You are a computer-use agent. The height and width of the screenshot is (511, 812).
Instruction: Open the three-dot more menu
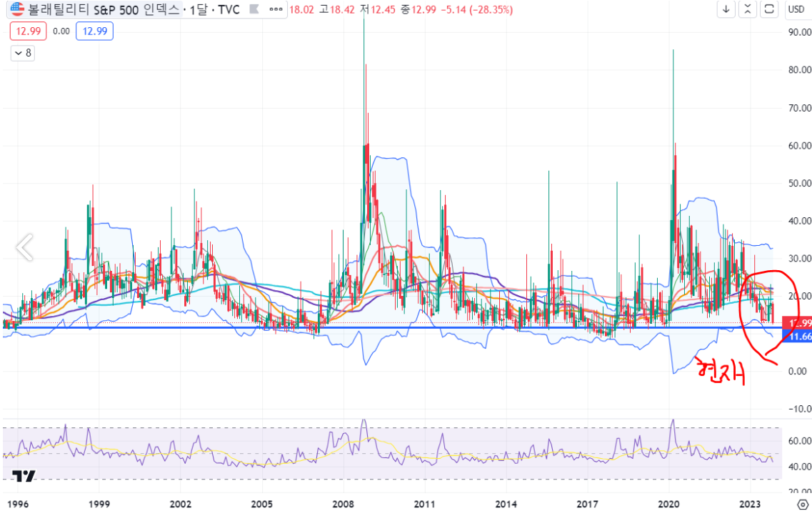[x=276, y=9]
